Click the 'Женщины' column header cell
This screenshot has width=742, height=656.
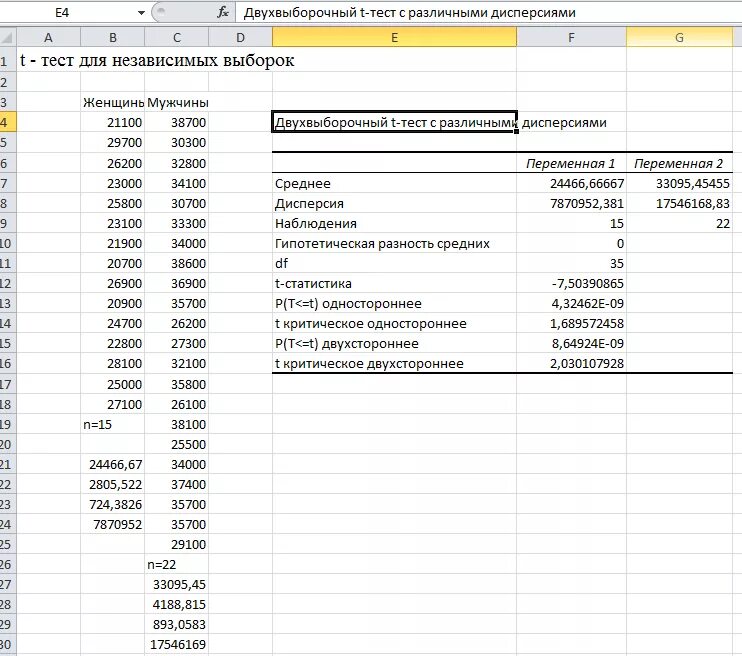pos(113,102)
